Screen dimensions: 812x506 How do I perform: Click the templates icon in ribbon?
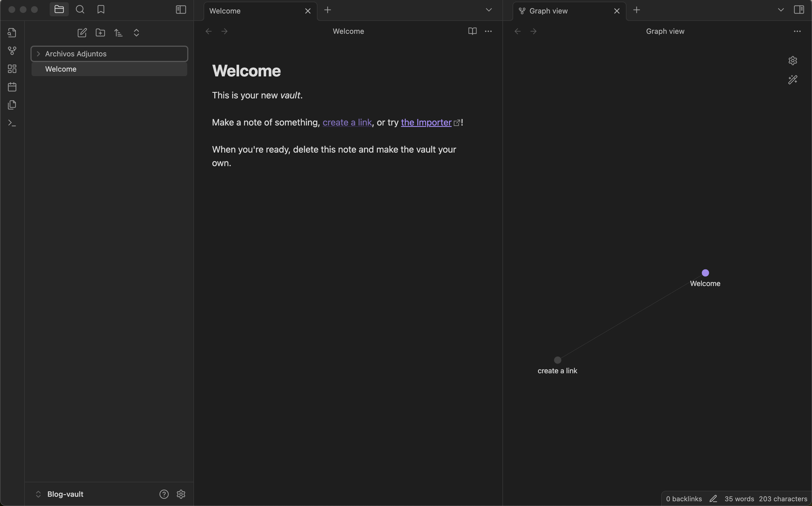click(x=12, y=105)
